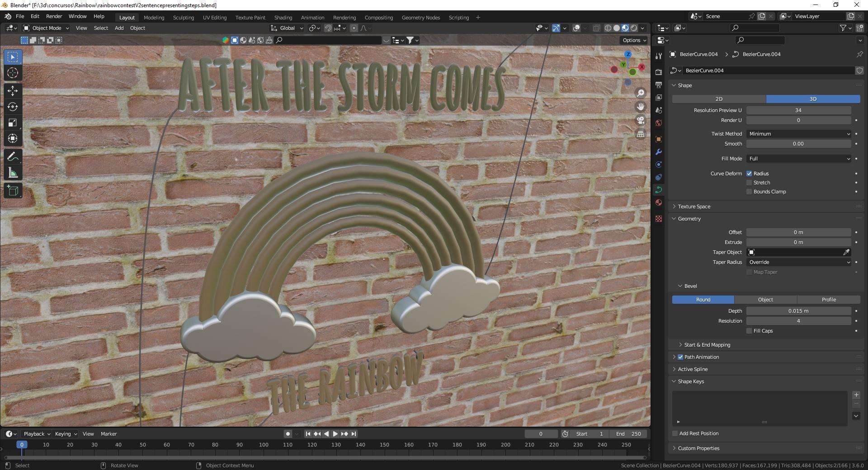Screen dimensions: 868x470
Task: Select Object bevel mode
Action: [x=765, y=300]
